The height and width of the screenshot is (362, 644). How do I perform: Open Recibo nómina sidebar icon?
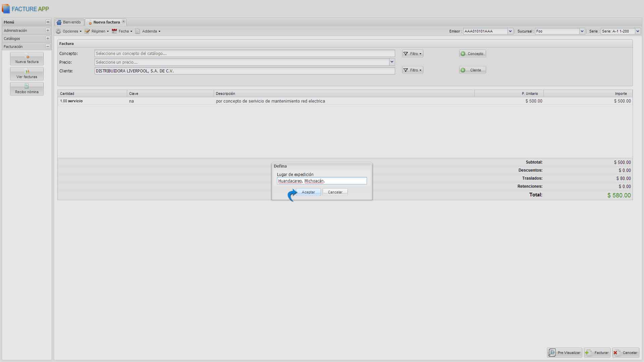(x=27, y=89)
